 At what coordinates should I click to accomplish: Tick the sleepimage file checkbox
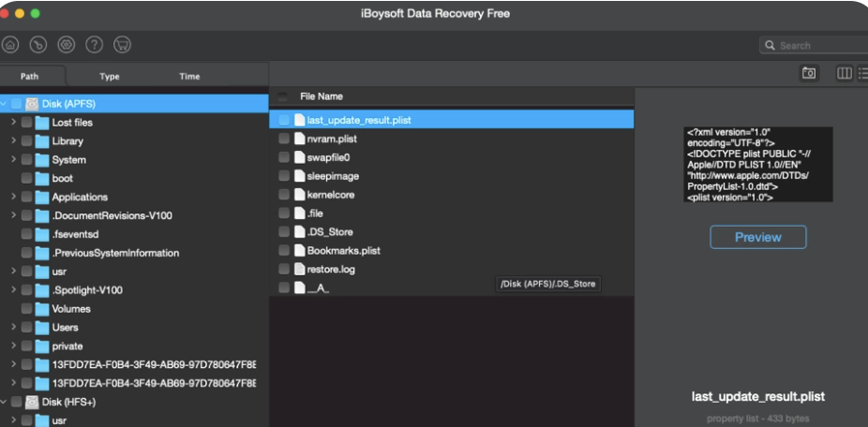click(284, 176)
